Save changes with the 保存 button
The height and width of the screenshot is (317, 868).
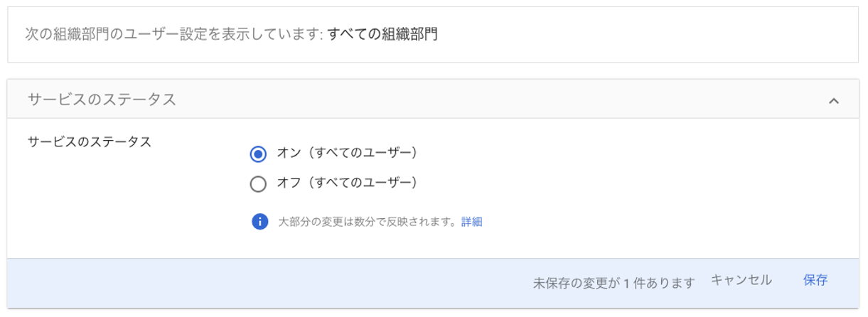click(x=815, y=280)
